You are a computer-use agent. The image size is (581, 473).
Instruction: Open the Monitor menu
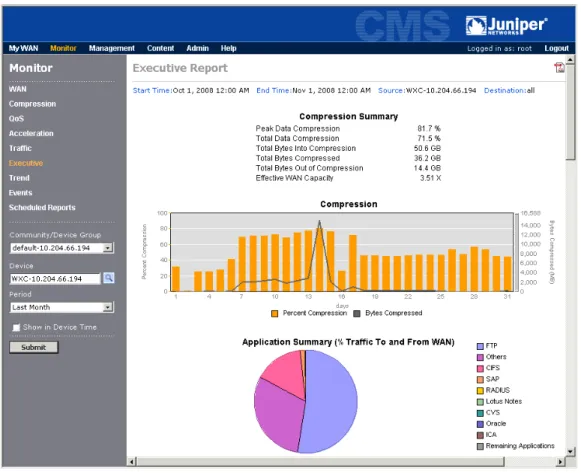[x=63, y=48]
